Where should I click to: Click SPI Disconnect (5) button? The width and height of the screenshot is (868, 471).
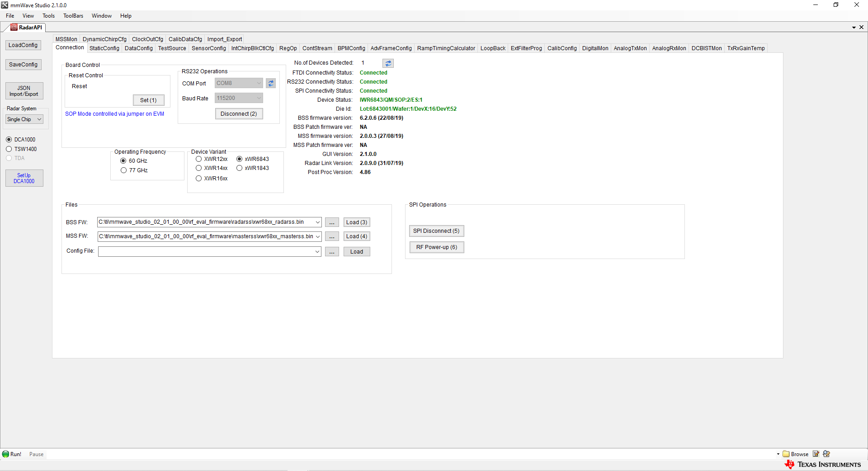(436, 231)
